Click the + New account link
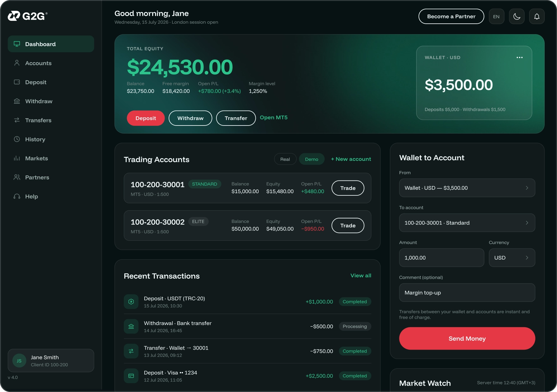The image size is (557, 392). 351,159
